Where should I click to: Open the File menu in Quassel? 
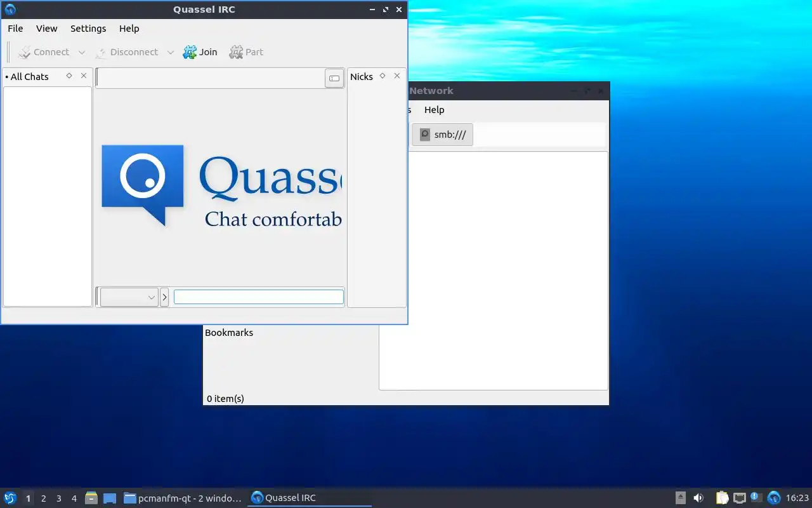click(x=15, y=29)
